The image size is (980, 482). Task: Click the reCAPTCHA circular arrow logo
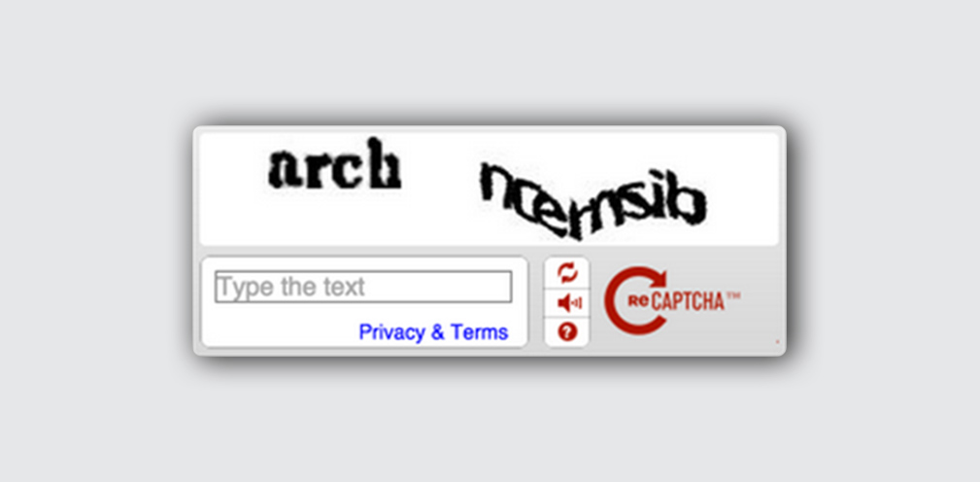(636, 300)
